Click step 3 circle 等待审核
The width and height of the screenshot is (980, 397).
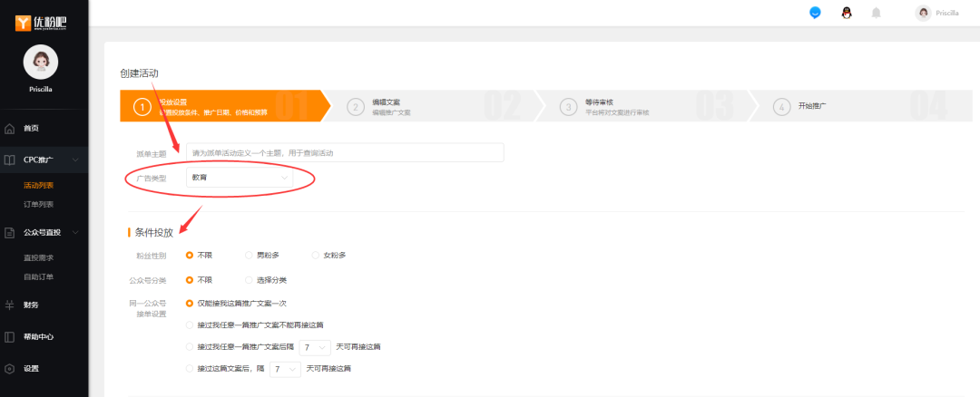click(568, 107)
